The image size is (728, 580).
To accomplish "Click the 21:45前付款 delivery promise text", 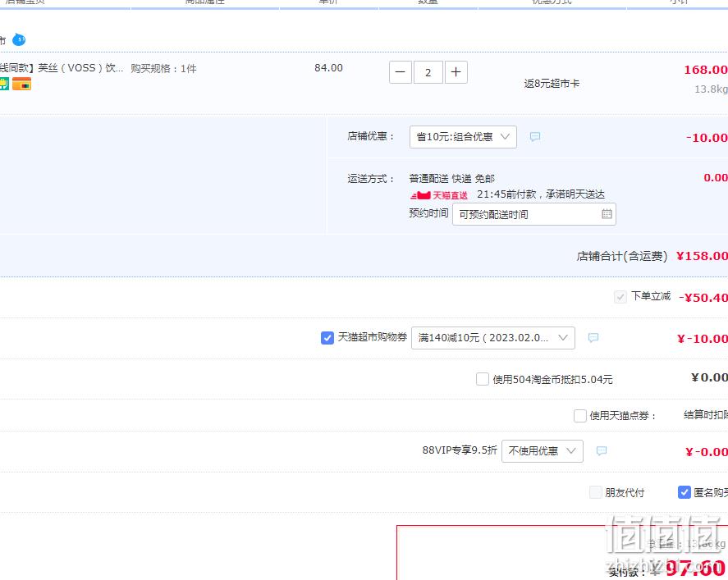I will tap(541, 194).
